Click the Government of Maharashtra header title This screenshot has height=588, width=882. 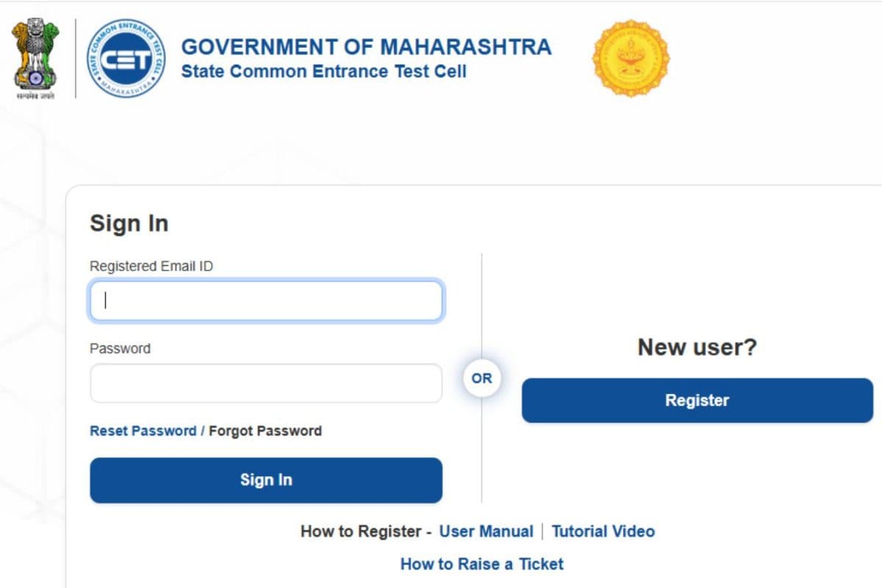coord(366,47)
